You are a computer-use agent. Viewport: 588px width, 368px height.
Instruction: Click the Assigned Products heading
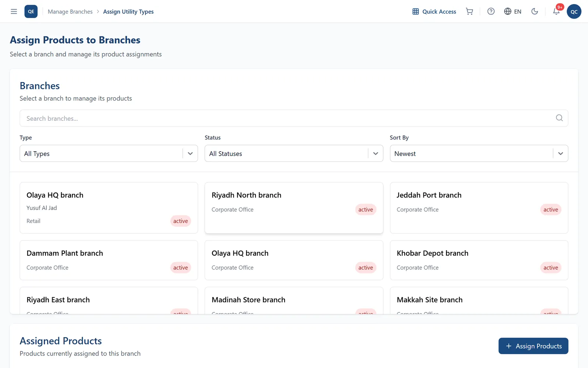point(61,341)
